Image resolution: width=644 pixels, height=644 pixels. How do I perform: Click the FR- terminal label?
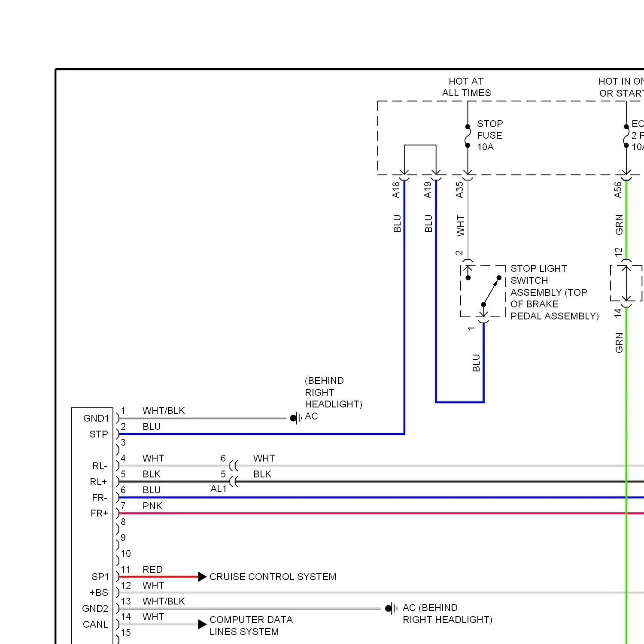pyautogui.click(x=100, y=498)
